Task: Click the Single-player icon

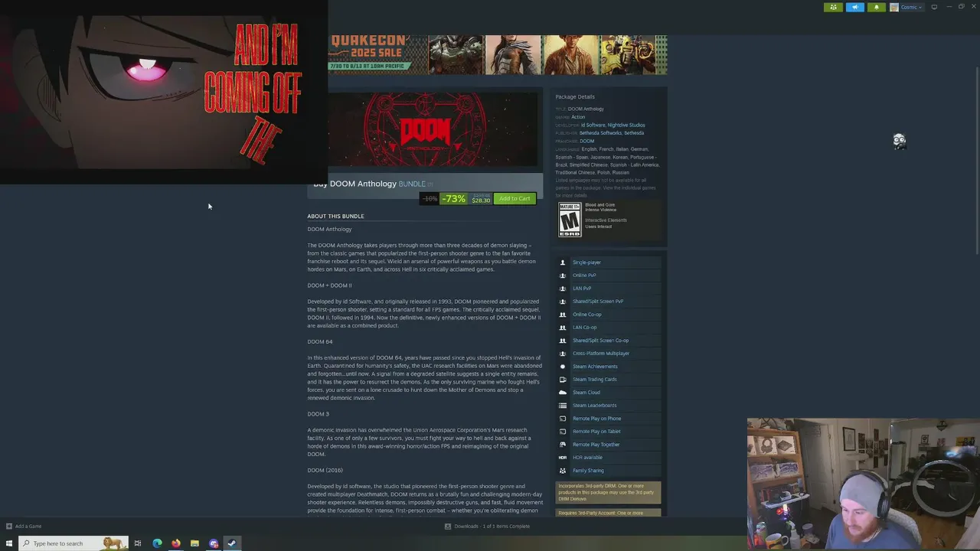Action: click(563, 262)
